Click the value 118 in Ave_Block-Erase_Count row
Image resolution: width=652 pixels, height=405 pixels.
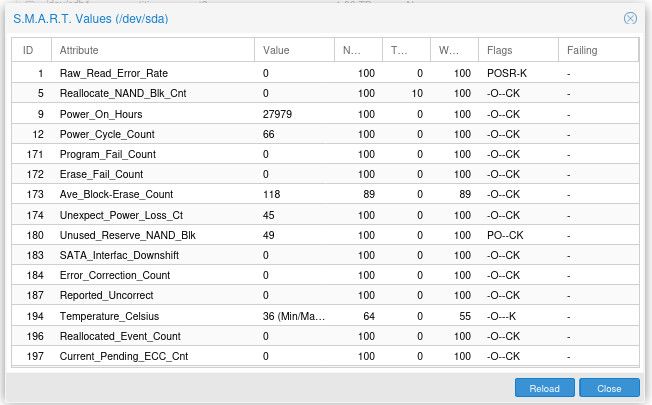(x=272, y=194)
